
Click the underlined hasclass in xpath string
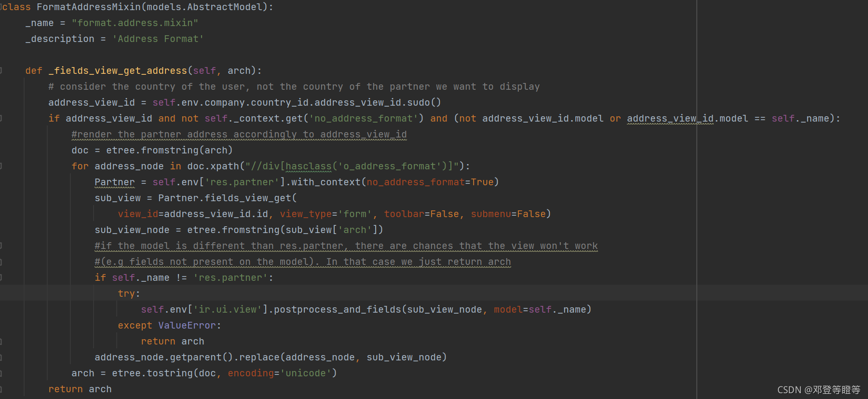click(x=309, y=166)
